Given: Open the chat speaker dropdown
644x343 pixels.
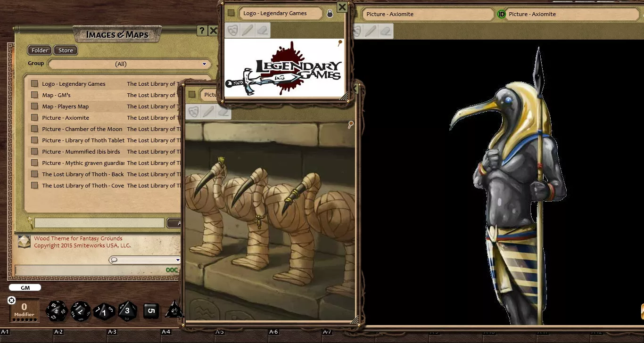Looking at the screenshot, I should (145, 260).
